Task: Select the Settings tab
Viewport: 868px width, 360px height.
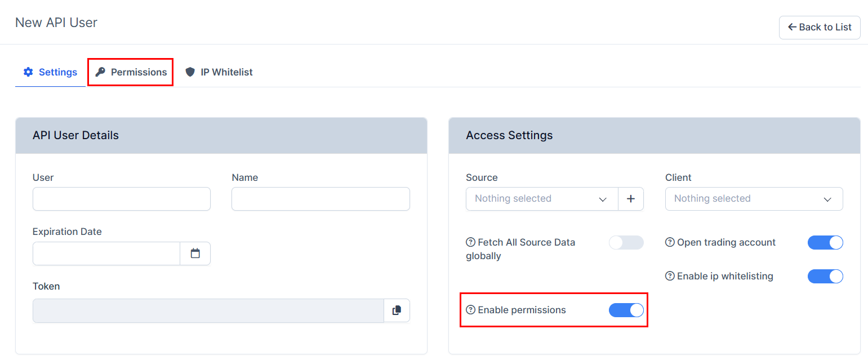Action: 50,72
